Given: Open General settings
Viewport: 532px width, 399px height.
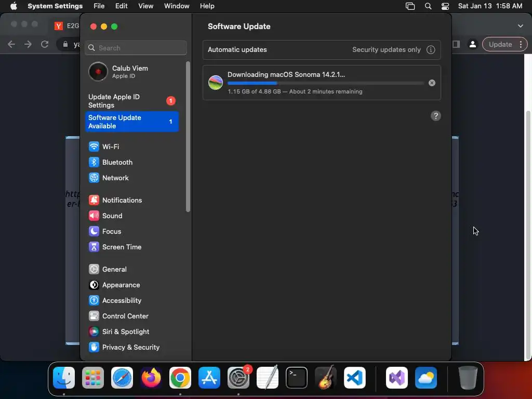Looking at the screenshot, I should click(x=131, y=270).
